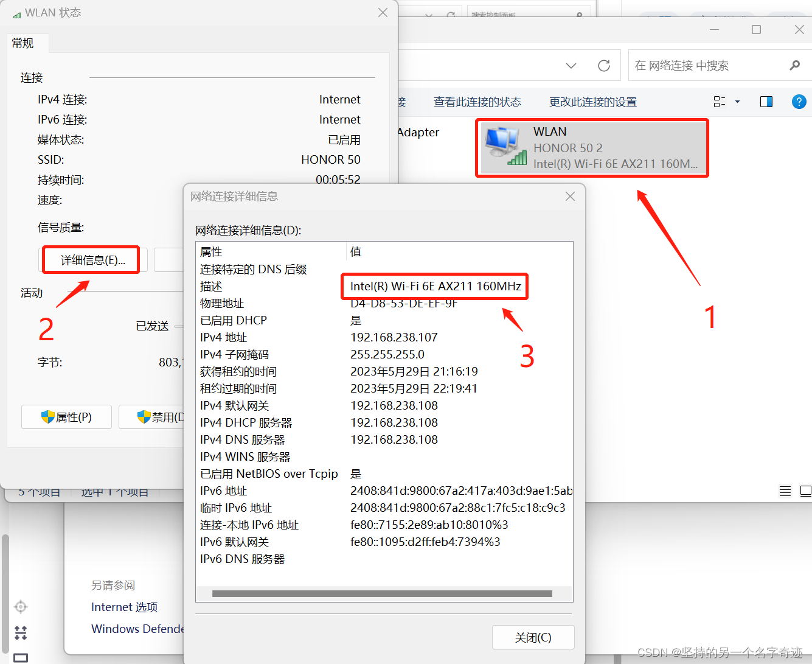Select the IPv4 DNS 服务器 row

pyautogui.click(x=384, y=439)
